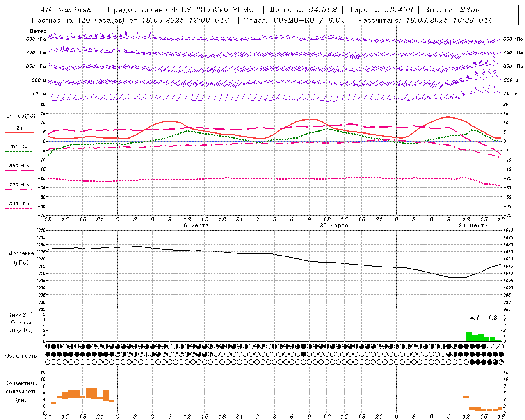525x420 pixels.
Task: Select the 850 гПа temperature legend entry
Action: coord(19,166)
